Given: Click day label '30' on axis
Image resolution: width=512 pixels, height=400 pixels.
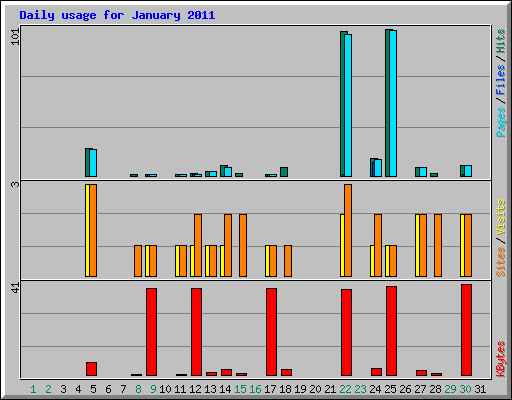Looking at the screenshot, I should (x=465, y=389).
